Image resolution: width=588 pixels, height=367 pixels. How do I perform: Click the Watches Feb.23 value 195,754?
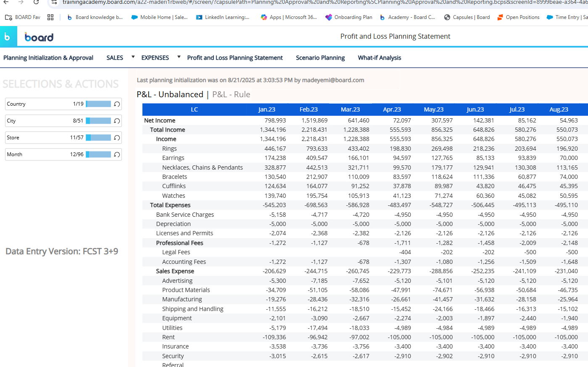317,196
